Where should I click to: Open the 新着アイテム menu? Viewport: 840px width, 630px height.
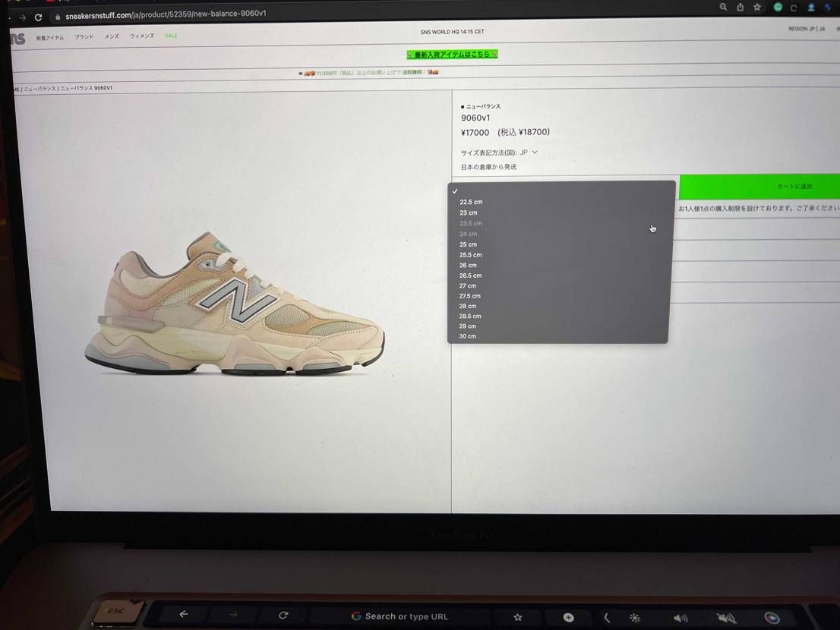coord(50,37)
